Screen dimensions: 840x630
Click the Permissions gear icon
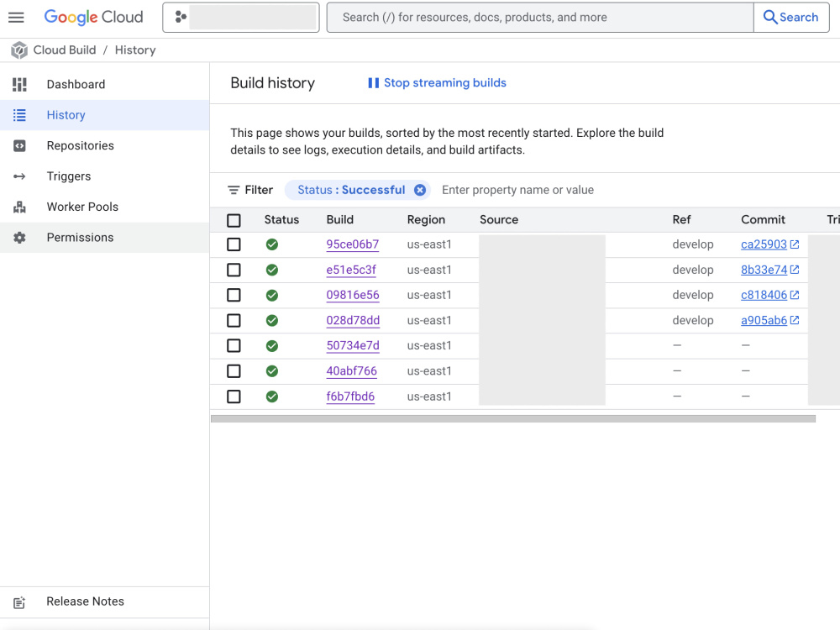click(x=19, y=238)
